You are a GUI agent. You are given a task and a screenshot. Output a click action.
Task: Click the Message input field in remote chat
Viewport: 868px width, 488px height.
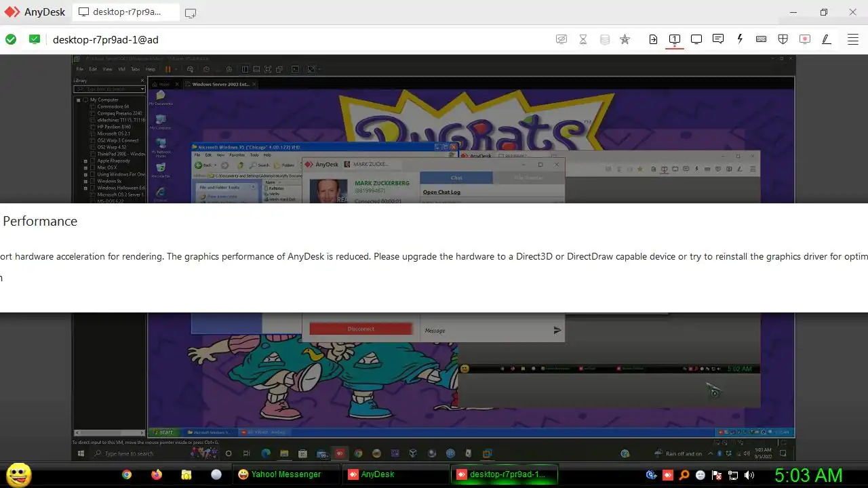point(485,330)
